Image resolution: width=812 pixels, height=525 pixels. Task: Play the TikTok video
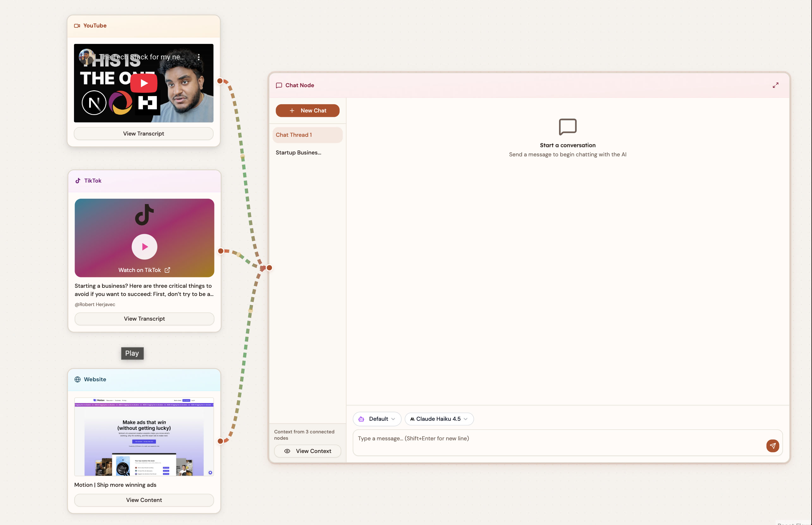144,246
